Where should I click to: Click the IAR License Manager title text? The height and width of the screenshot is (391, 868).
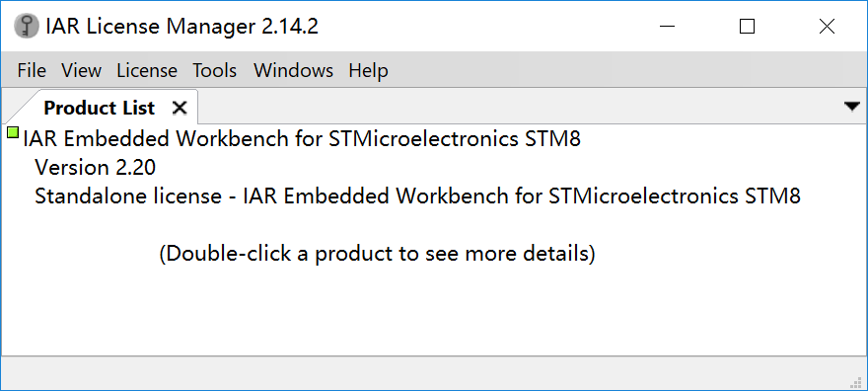(x=182, y=26)
